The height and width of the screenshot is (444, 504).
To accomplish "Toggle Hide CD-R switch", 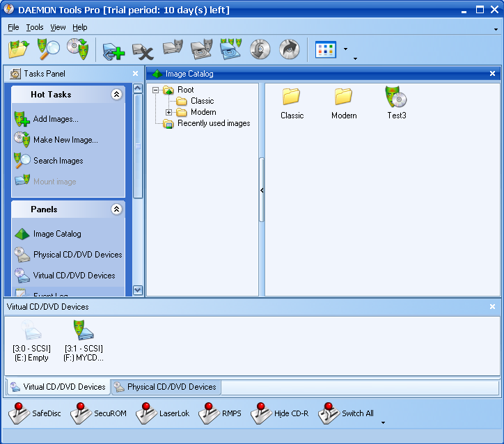I will 280,413.
